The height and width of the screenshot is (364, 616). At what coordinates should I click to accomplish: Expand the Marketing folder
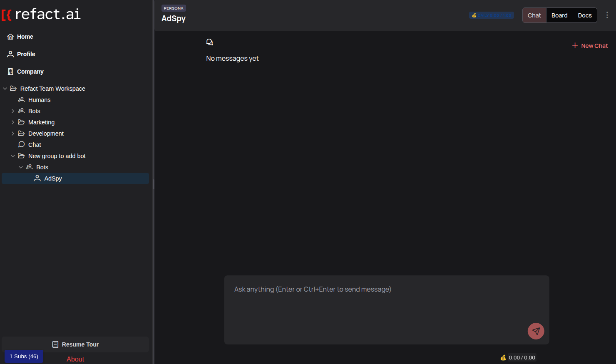click(x=12, y=122)
